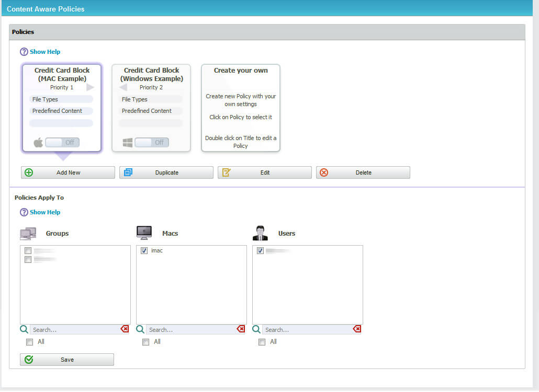The height and width of the screenshot is (392, 539).
Task: Click the green checkmark icon on Save
Action: pos(29,360)
